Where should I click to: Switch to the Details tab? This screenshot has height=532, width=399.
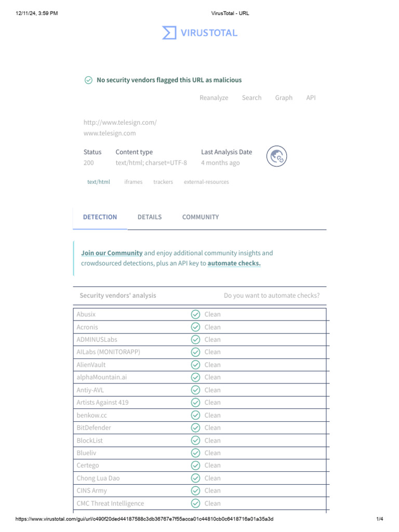point(150,217)
